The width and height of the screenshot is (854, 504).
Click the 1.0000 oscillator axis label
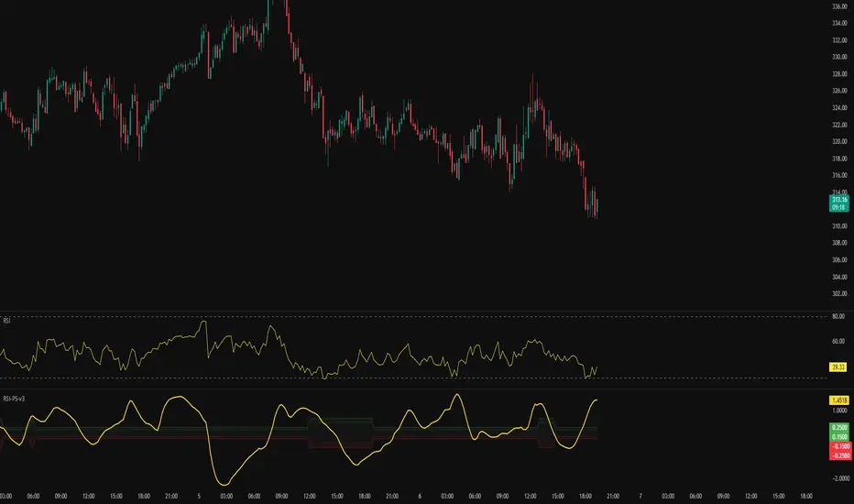[x=839, y=411]
